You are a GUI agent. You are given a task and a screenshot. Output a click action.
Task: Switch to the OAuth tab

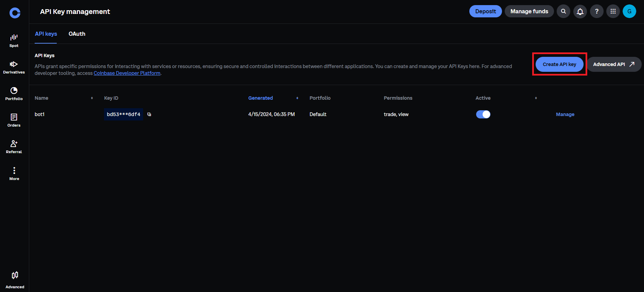[x=77, y=34]
